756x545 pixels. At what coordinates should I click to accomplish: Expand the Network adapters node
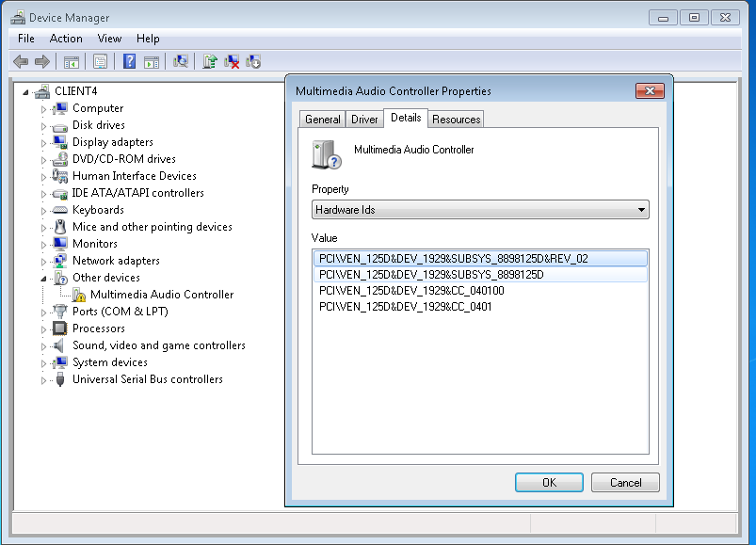pyautogui.click(x=43, y=261)
